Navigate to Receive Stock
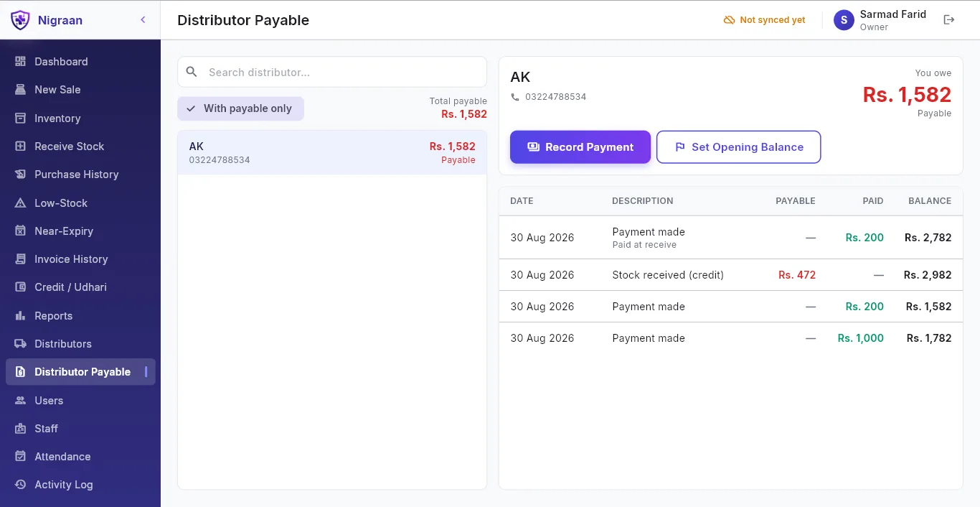980x507 pixels. tap(80, 146)
